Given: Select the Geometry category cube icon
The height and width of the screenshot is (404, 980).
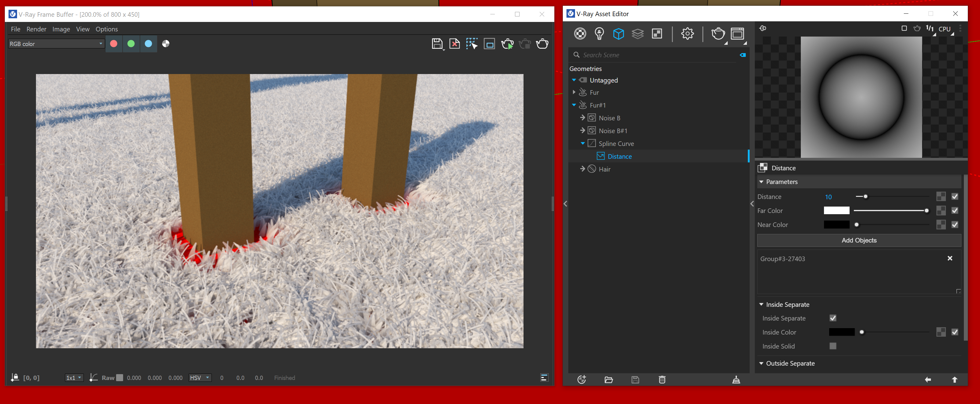Looking at the screenshot, I should [618, 34].
